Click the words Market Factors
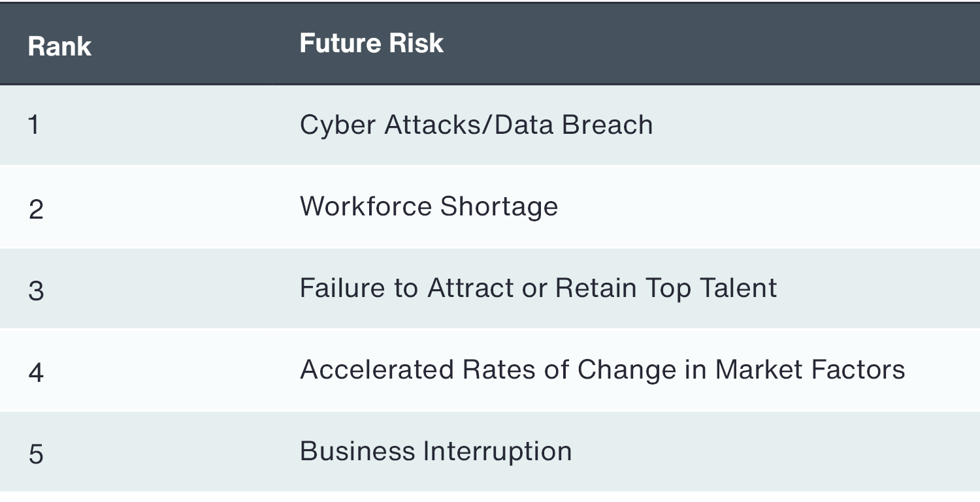The height and width of the screenshot is (502, 980). pyautogui.click(x=809, y=370)
